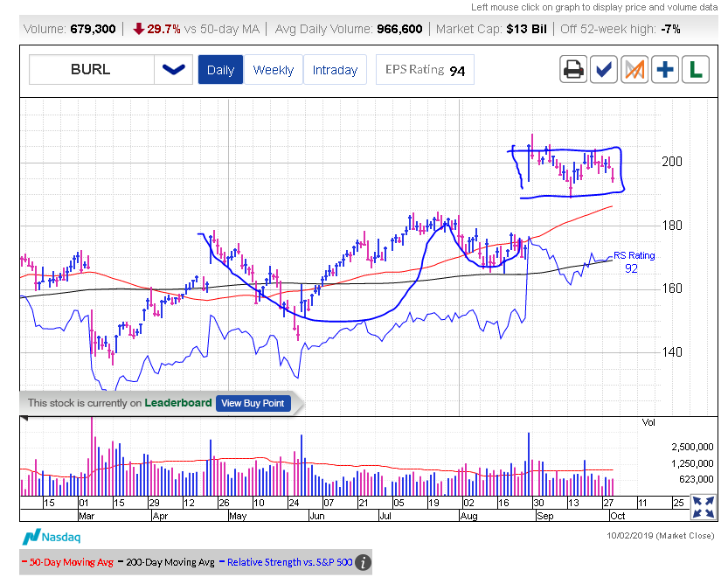This screenshot has height=577, width=728.
Task: Click the blue checkmark icon
Action: pyautogui.click(x=604, y=69)
